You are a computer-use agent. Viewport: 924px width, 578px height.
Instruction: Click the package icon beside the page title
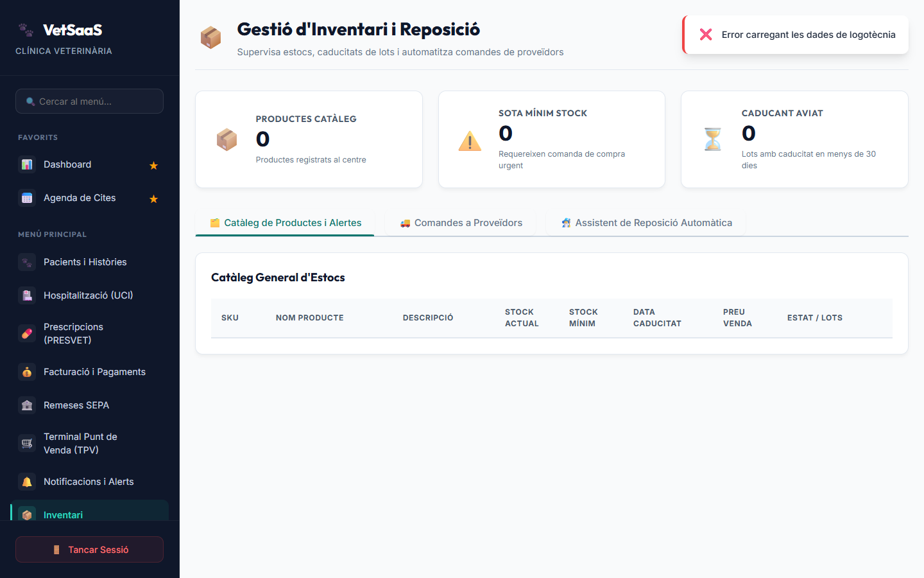click(x=210, y=38)
